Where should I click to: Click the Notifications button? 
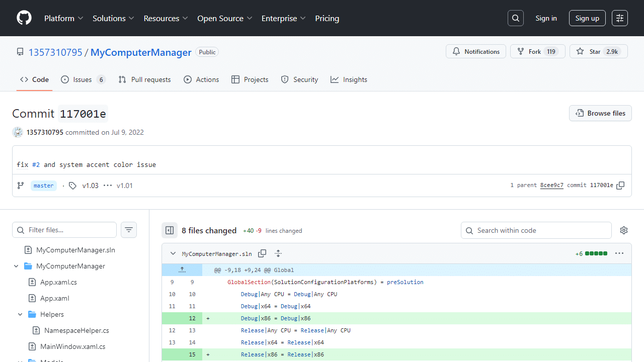(476, 51)
